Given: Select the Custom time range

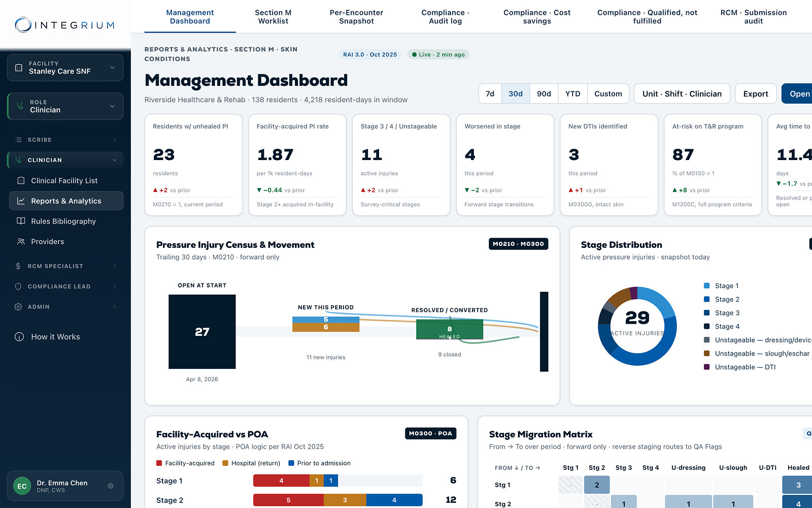Looking at the screenshot, I should tap(608, 93).
